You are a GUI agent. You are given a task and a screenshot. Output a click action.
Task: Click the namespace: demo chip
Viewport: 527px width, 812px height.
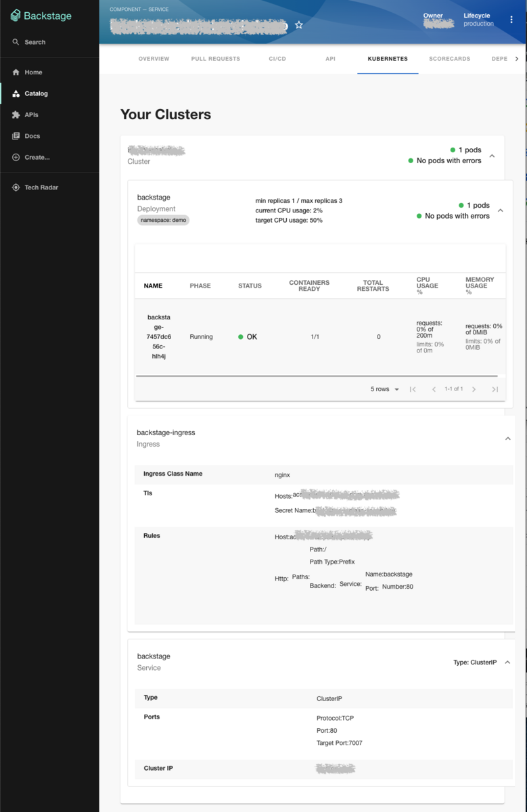coord(163,220)
